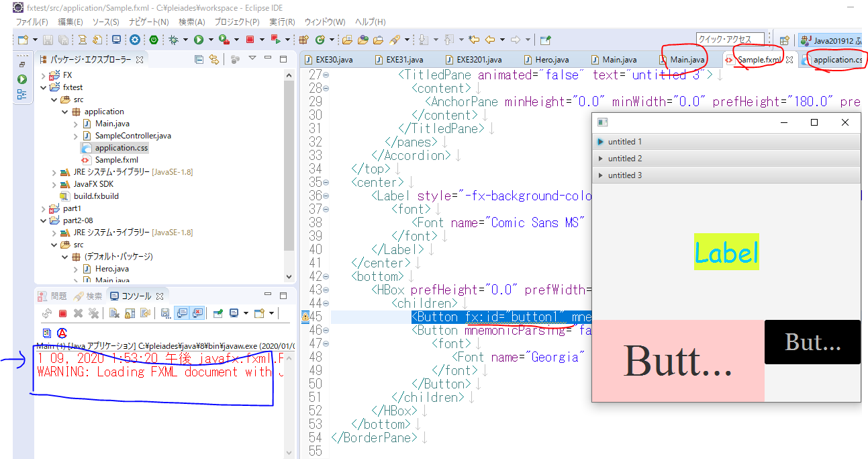Screen dimensions: 868x459
Task: Collapse the fold marker at line 42
Action: pos(326,276)
